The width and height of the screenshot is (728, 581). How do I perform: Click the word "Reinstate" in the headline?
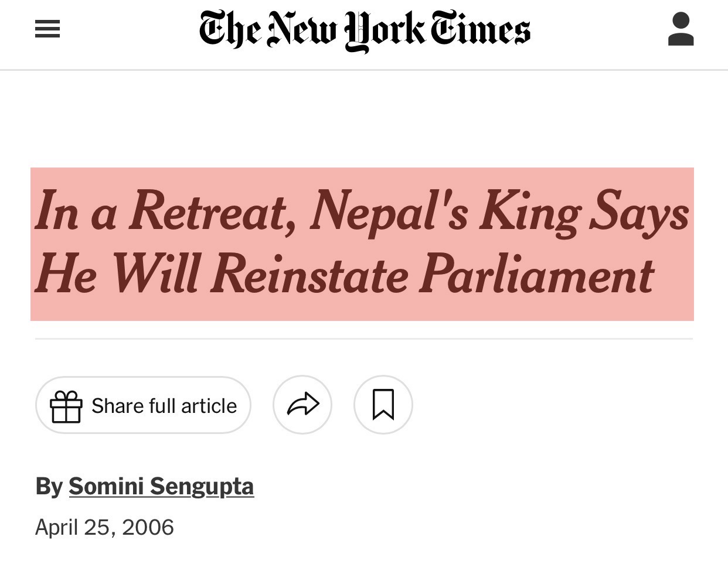click(310, 275)
